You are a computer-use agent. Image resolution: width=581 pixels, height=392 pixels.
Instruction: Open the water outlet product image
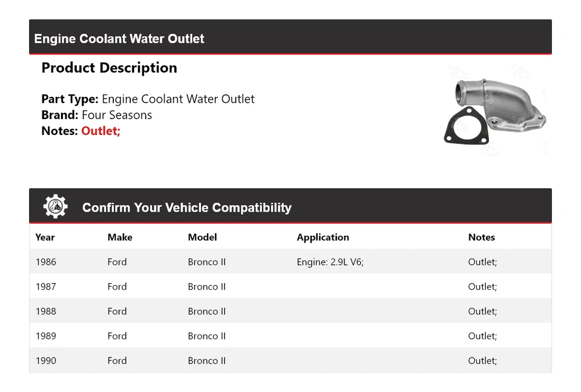(x=494, y=111)
